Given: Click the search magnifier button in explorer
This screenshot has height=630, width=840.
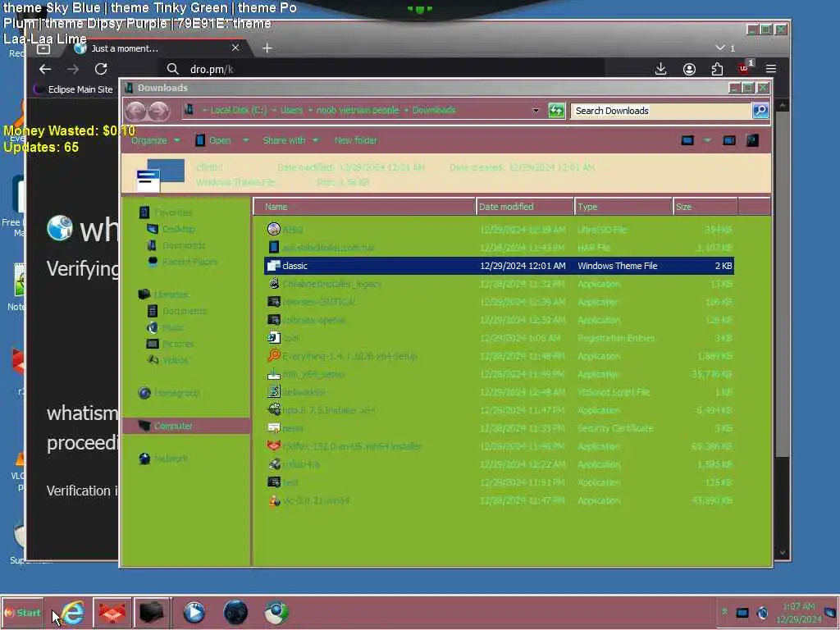Looking at the screenshot, I should pos(760,111).
